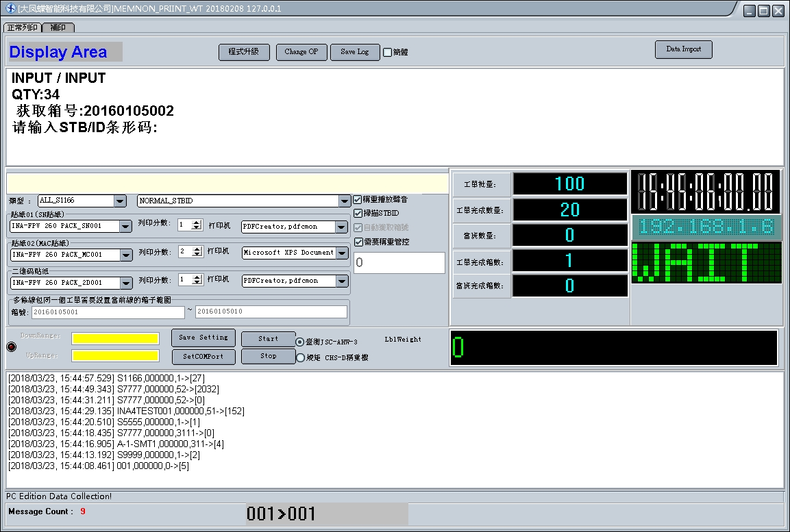Click the Start button
Viewport: 790px width, 532px height.
click(269, 339)
